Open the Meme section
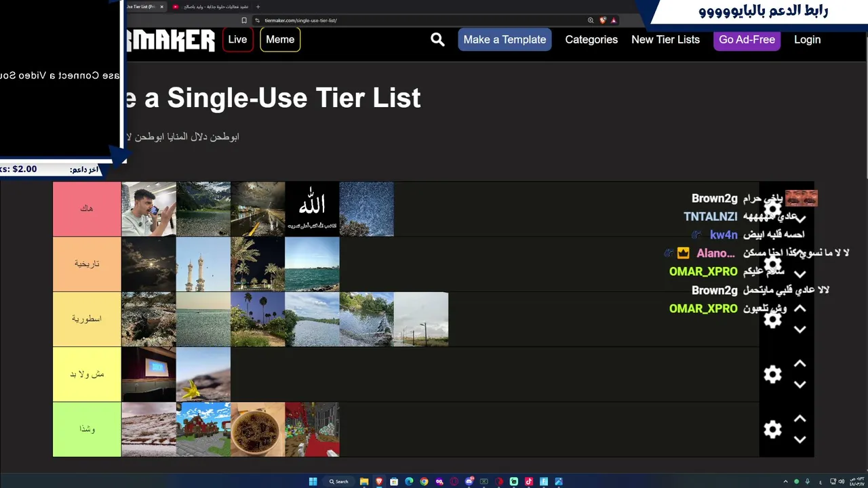The image size is (868, 488). click(x=280, y=39)
